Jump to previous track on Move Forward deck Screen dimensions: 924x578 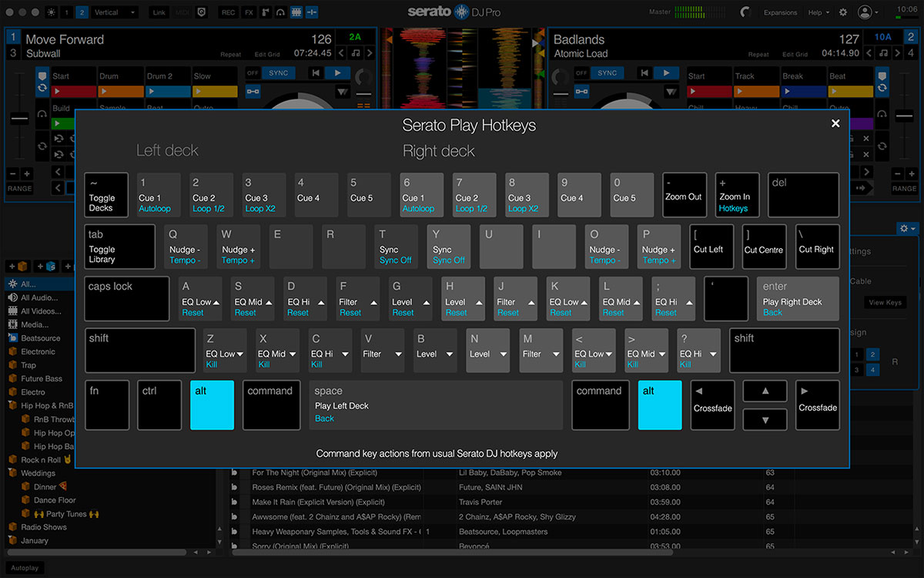click(x=316, y=72)
